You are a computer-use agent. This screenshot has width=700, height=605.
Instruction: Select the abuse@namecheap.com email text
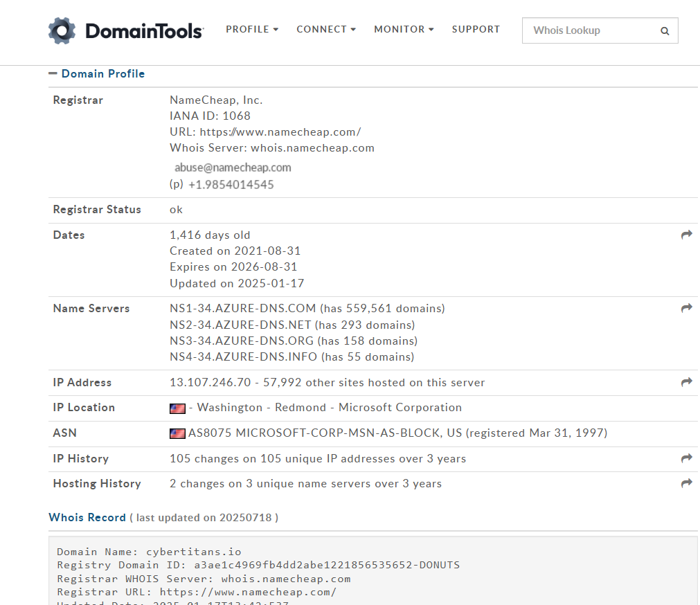(x=233, y=168)
